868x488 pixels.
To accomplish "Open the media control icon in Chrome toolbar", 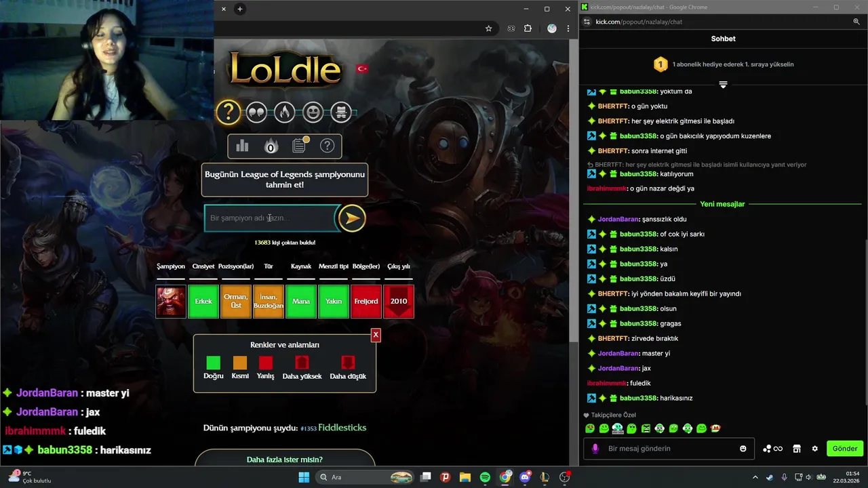I will [x=511, y=28].
